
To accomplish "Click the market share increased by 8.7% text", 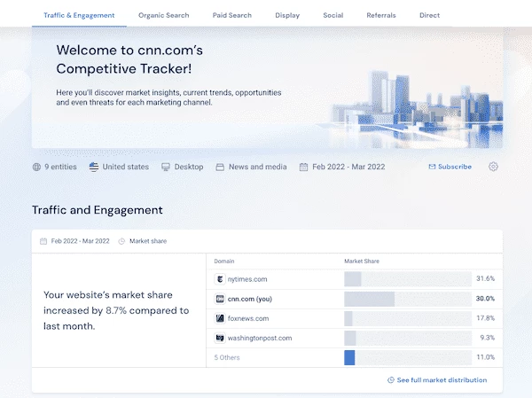I will point(116,310).
